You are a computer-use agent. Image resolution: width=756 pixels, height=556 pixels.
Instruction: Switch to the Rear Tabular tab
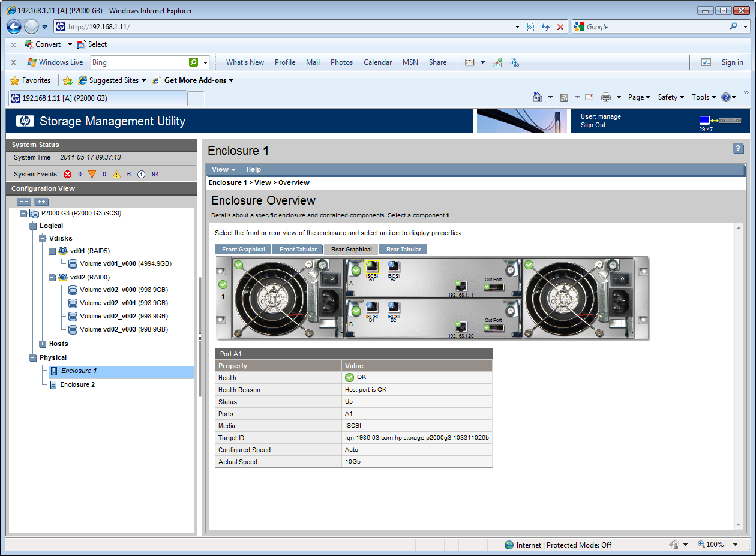(x=403, y=250)
